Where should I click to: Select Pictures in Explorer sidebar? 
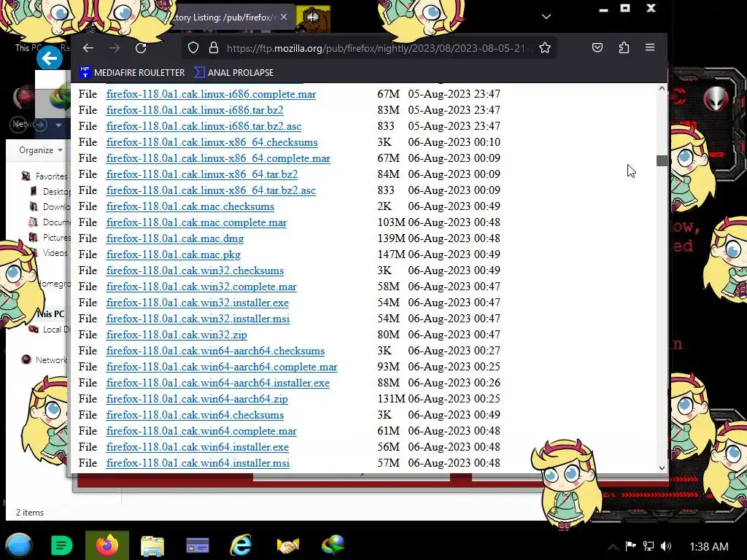point(50,237)
